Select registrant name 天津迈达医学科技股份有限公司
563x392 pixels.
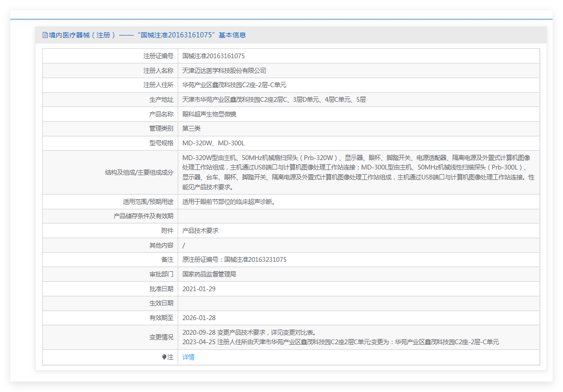[x=224, y=71]
